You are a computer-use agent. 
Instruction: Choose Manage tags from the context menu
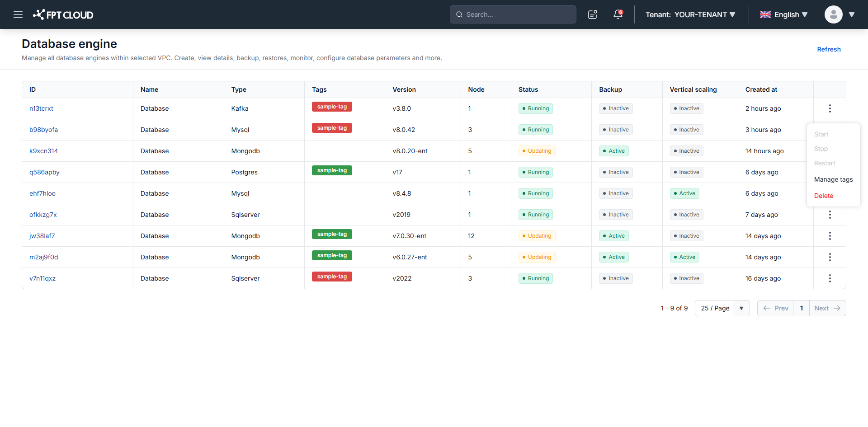pos(834,179)
